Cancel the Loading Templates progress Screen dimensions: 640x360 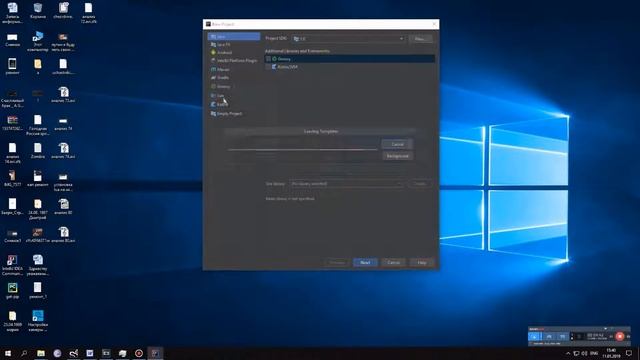point(397,144)
